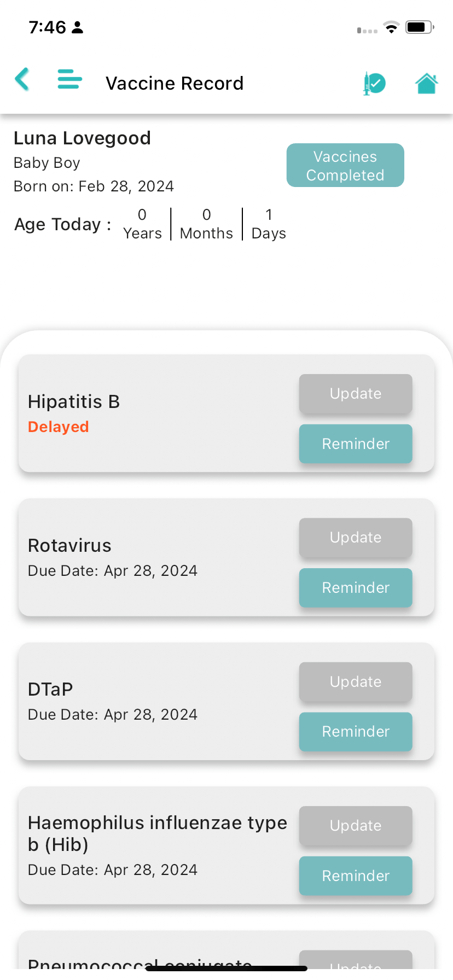Viewport: 453px width, 980px height.
Task: Set Reminder for Rotavirus
Action: click(356, 588)
